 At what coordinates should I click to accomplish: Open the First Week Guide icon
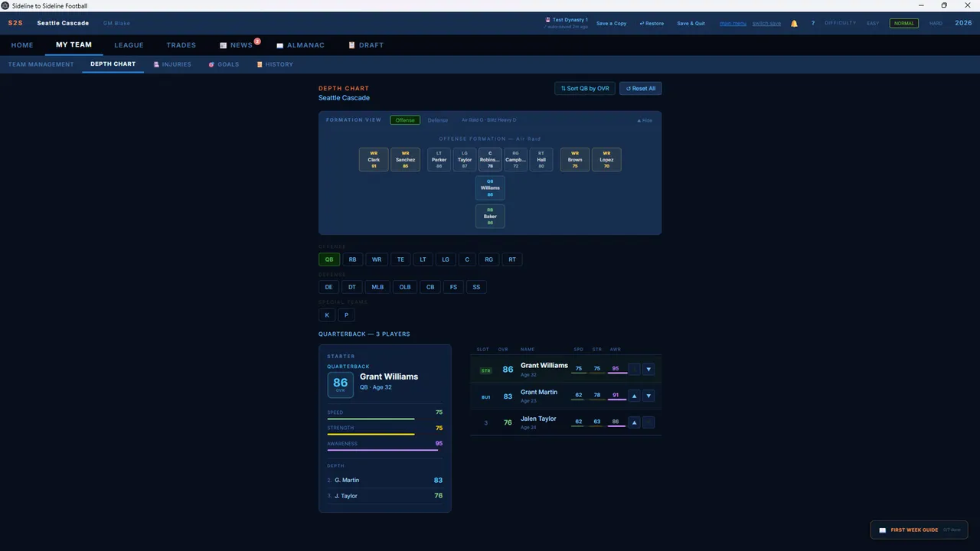pyautogui.click(x=883, y=530)
